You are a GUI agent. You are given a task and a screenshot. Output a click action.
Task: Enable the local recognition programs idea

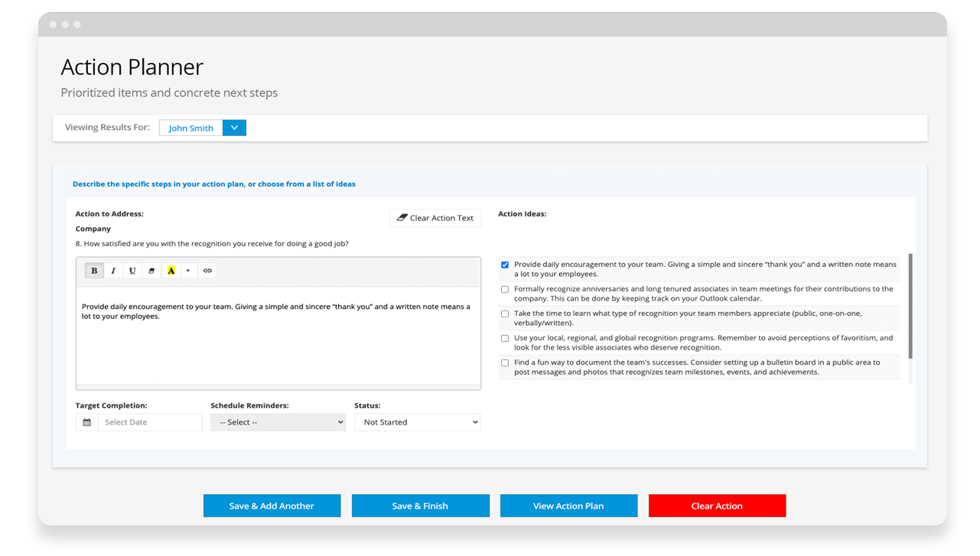point(505,338)
